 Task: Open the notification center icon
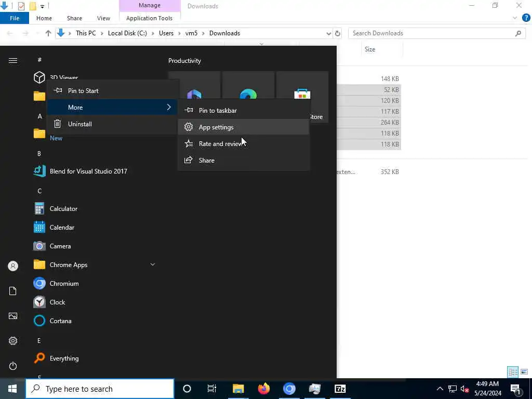point(516,389)
